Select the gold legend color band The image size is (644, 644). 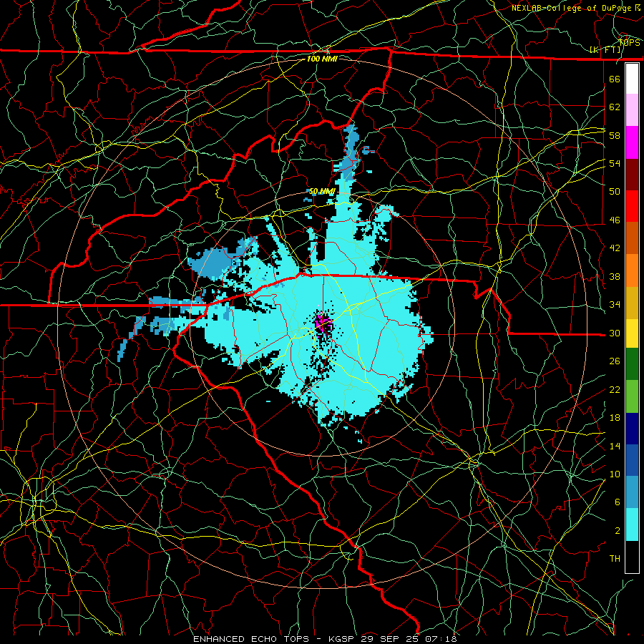pyautogui.click(x=632, y=303)
